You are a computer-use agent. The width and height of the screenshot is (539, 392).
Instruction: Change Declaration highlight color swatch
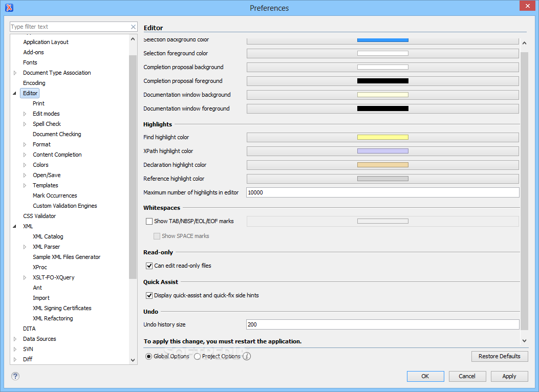click(x=382, y=165)
